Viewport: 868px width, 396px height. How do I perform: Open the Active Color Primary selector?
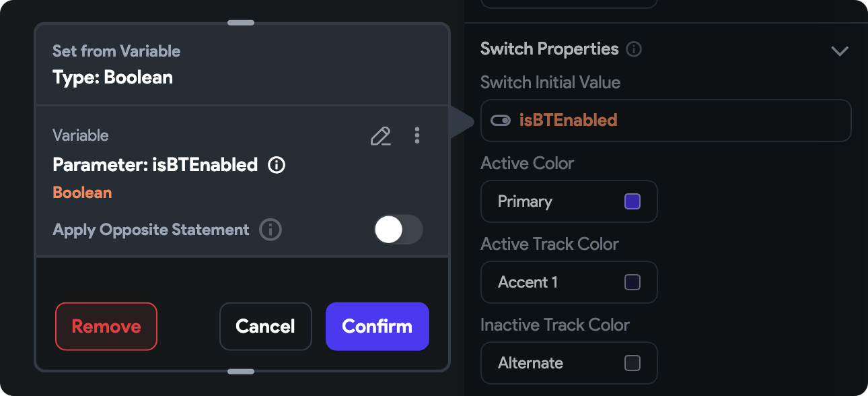[569, 201]
